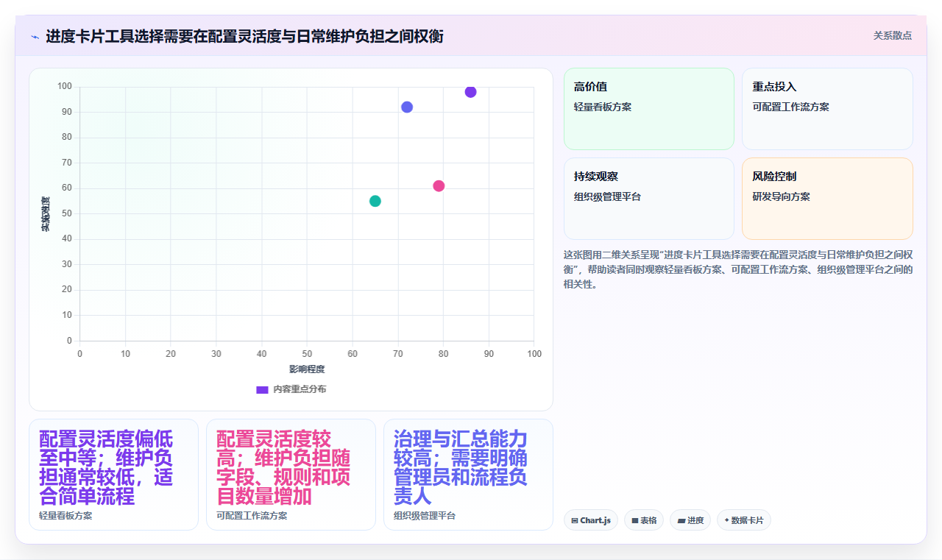Select the 风险控制 quadrant card

(827, 199)
